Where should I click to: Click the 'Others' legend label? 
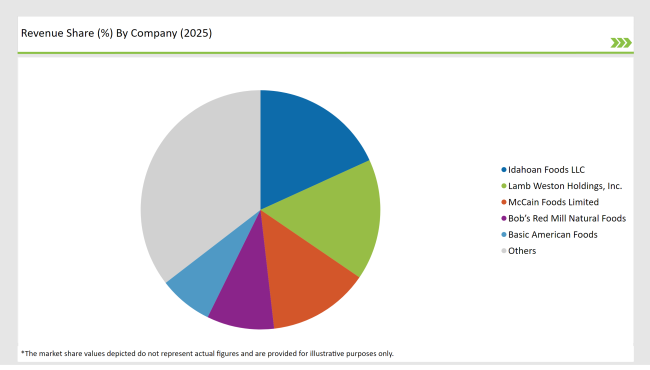(522, 251)
